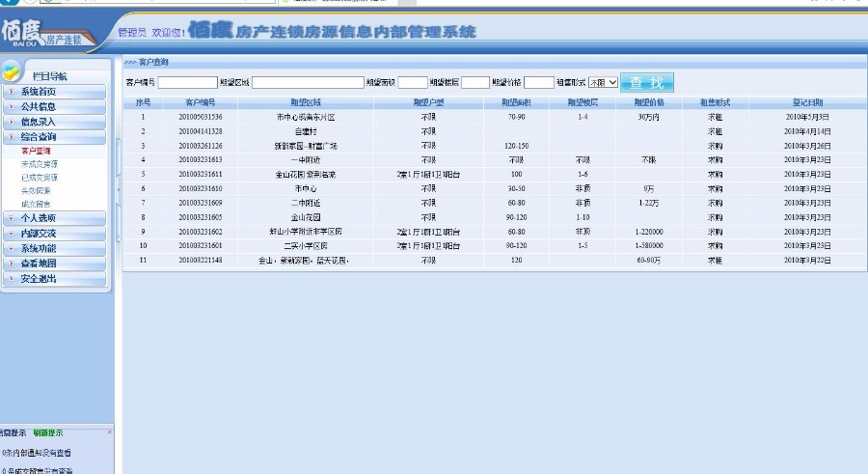The width and height of the screenshot is (868, 474).
Task: Click customer number 201003231601
Action: [201, 245]
